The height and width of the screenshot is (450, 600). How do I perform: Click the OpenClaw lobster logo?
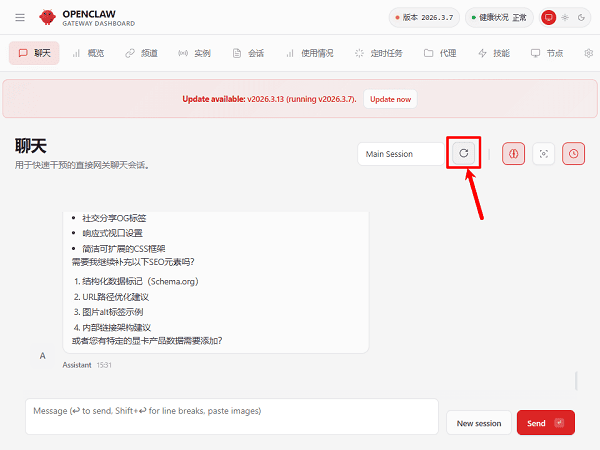point(47,17)
